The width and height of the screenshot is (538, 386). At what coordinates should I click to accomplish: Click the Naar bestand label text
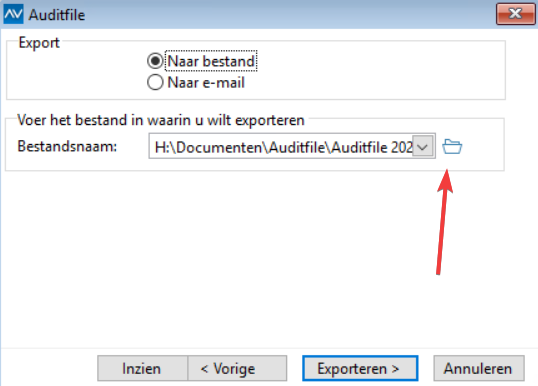211,61
